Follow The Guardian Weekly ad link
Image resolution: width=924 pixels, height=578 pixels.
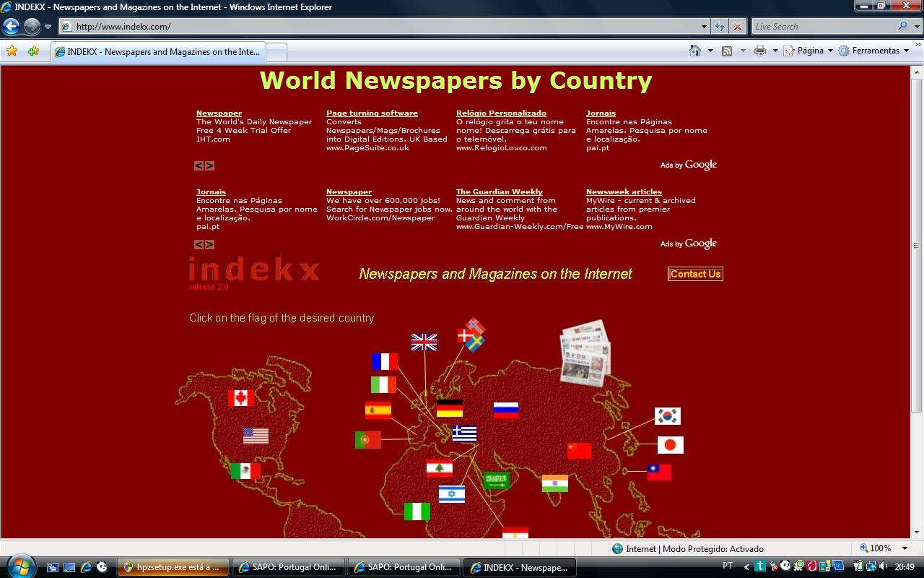tap(500, 192)
